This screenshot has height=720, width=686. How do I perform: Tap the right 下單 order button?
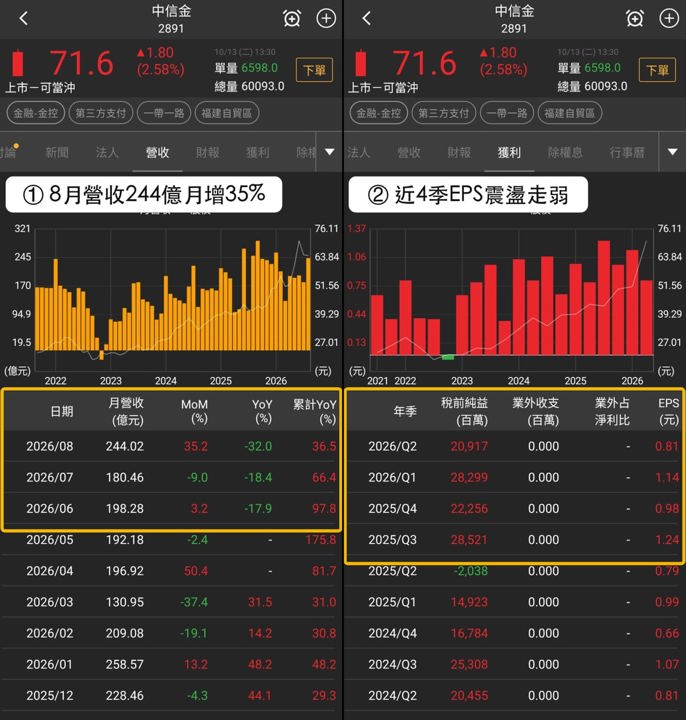point(657,70)
